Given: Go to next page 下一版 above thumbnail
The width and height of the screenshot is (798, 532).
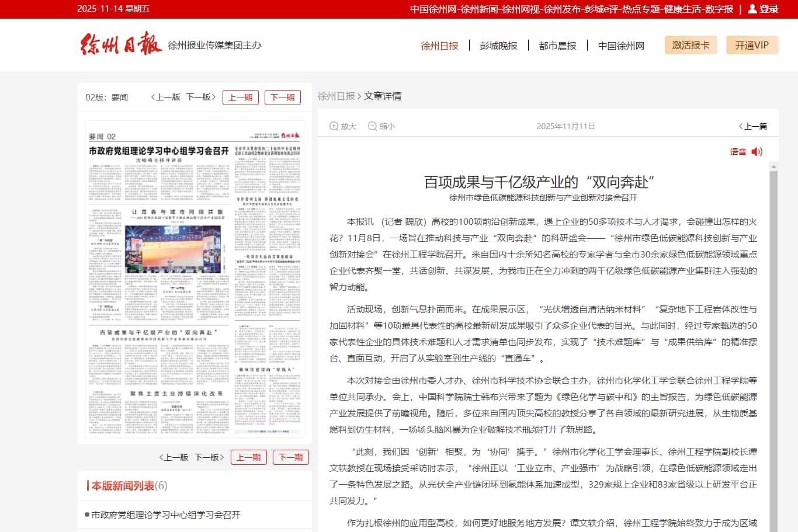Looking at the screenshot, I should click(201, 98).
